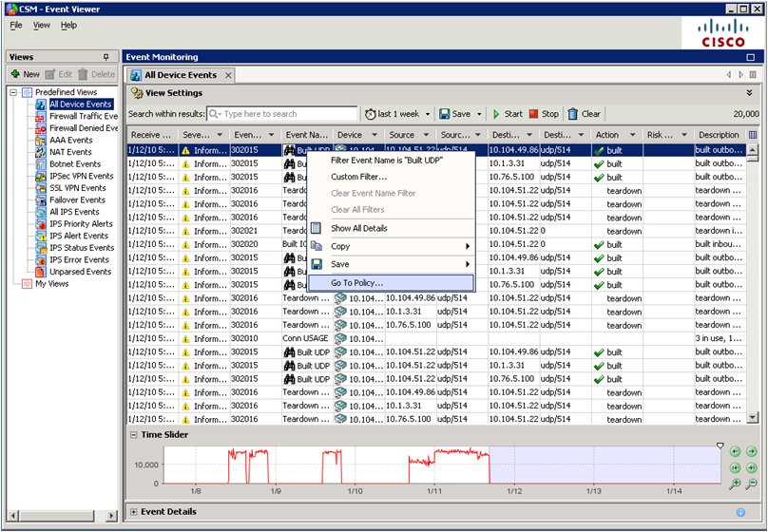
Task: Stop event monitoring
Action: point(544,114)
